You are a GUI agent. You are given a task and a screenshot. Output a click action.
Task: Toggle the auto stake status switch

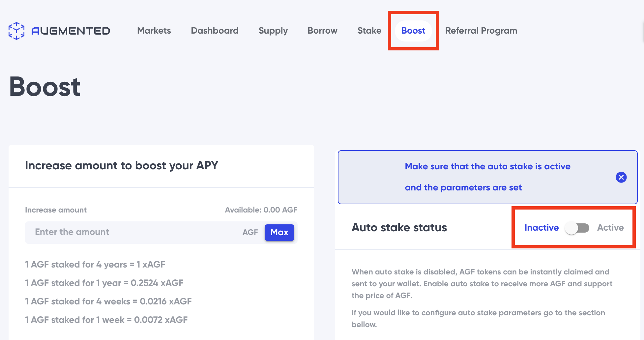point(577,228)
